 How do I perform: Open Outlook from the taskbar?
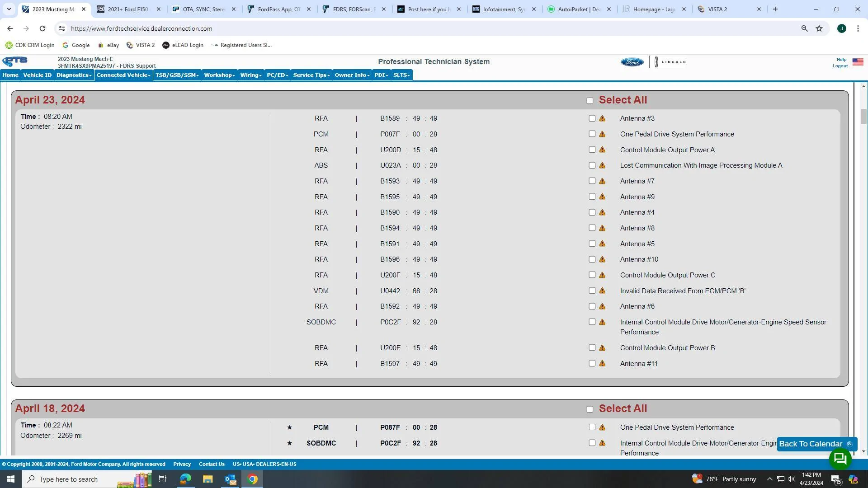point(230,479)
